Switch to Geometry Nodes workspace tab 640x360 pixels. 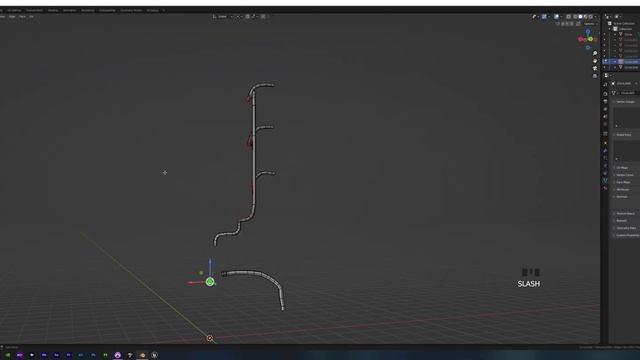(x=131, y=10)
